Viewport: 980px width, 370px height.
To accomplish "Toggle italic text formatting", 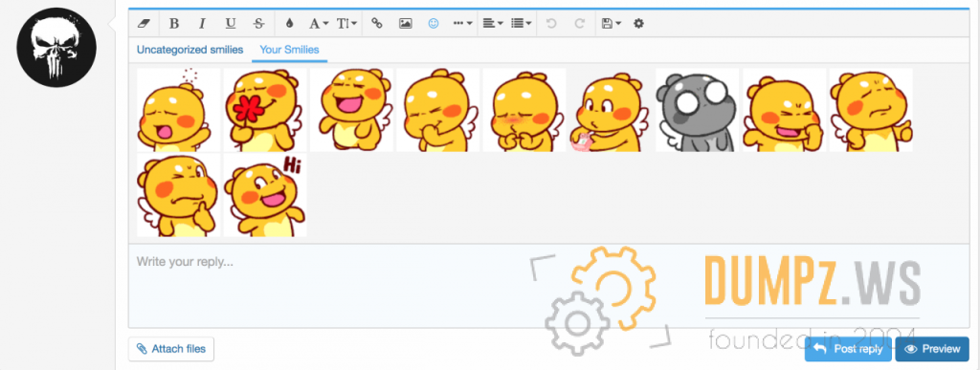I will pos(202,24).
